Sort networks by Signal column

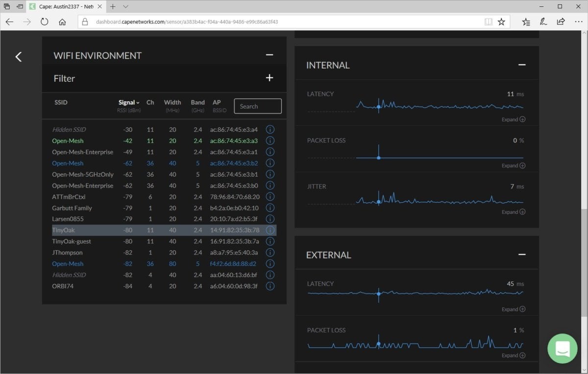point(129,102)
